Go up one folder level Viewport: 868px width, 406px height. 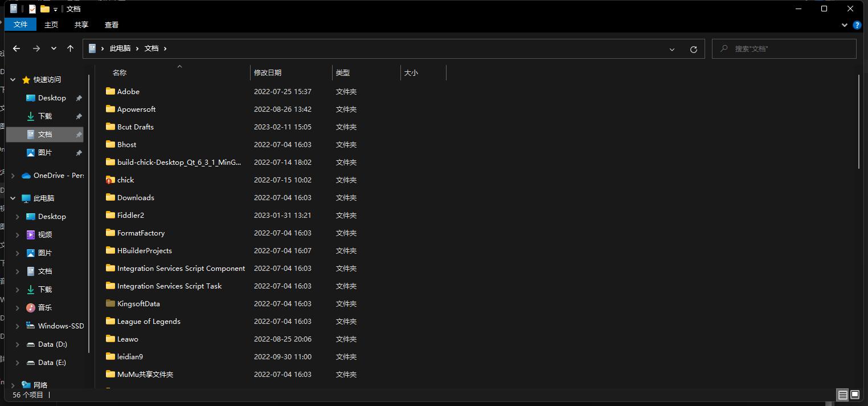70,48
